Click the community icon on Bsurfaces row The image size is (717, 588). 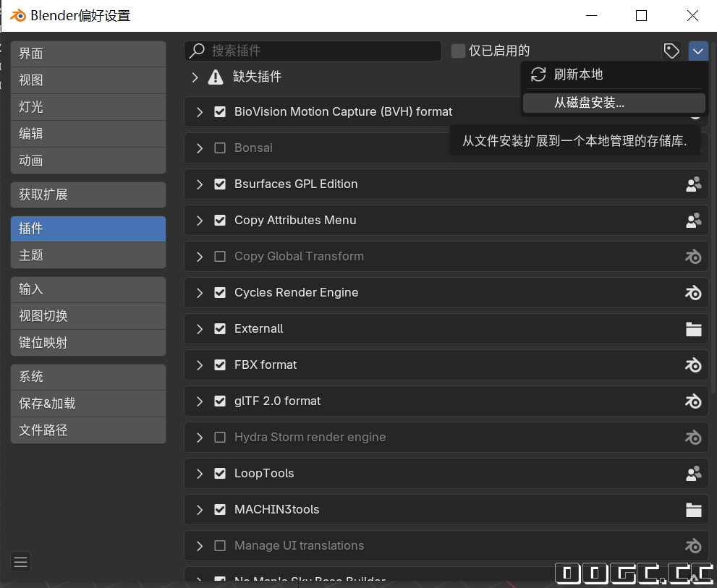pos(693,184)
